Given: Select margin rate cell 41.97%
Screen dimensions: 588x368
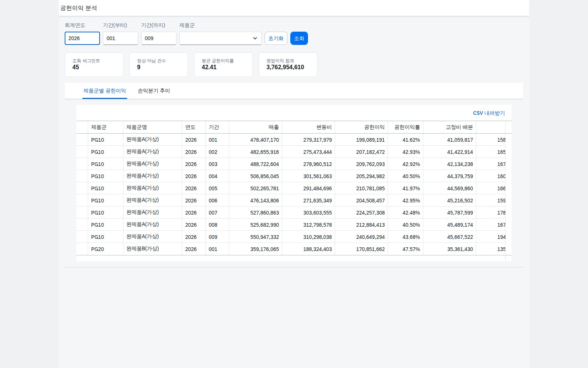Looking at the screenshot, I should click(x=406, y=188).
